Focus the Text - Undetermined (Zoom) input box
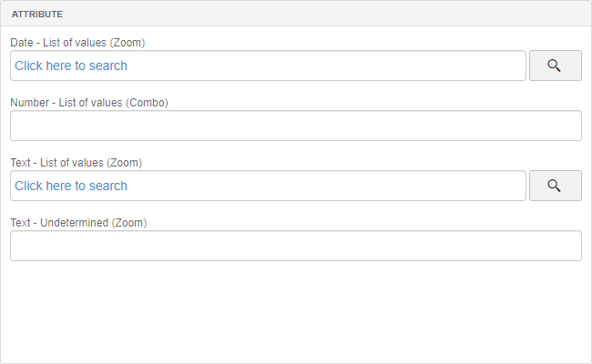 [296, 246]
